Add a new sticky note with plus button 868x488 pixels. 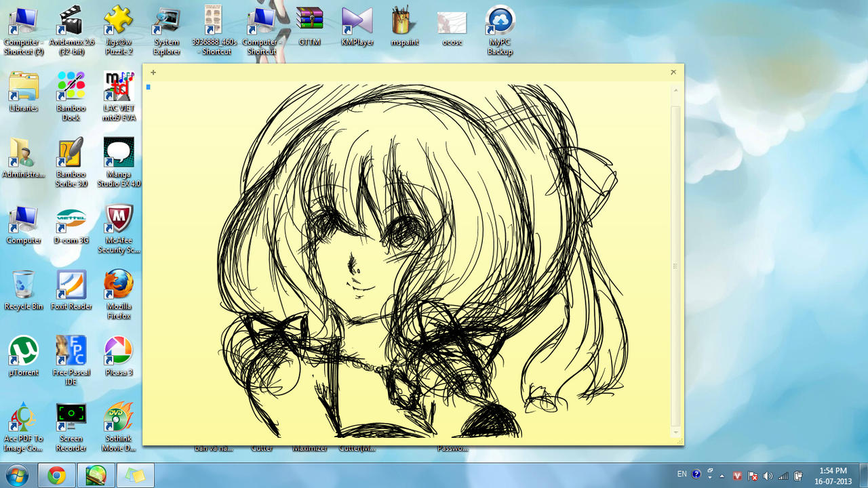(153, 72)
